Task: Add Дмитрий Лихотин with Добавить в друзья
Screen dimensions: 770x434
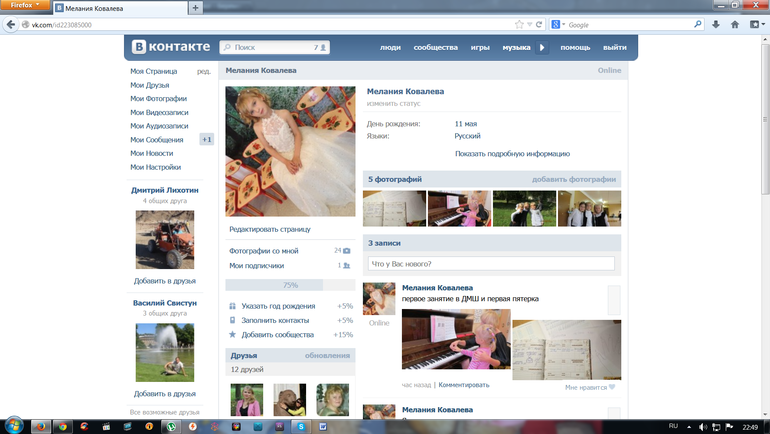Action: point(165,281)
